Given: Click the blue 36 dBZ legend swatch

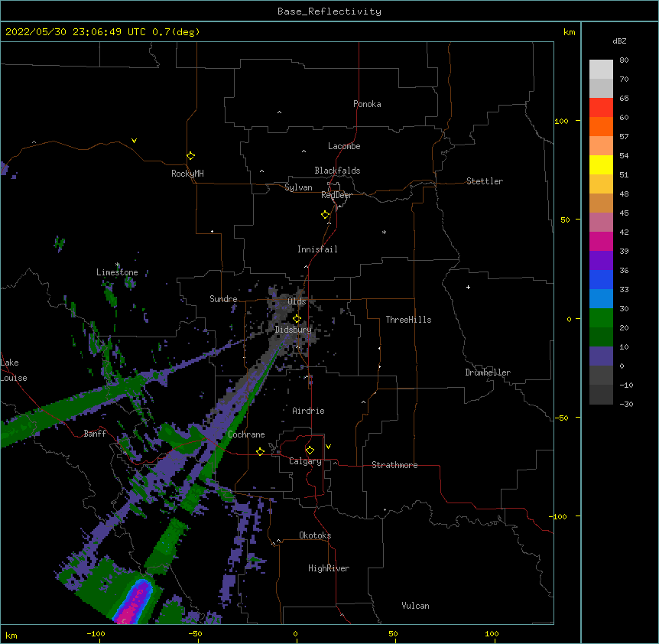Looking at the screenshot, I should [601, 279].
